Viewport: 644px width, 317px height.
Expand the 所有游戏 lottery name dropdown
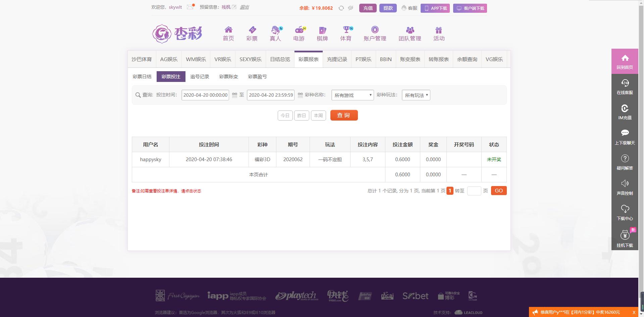[353, 95]
